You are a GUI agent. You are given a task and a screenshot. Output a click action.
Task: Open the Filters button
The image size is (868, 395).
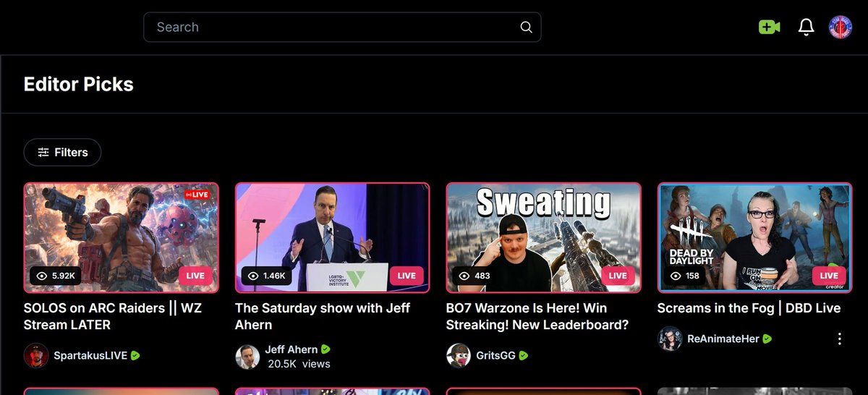click(62, 153)
